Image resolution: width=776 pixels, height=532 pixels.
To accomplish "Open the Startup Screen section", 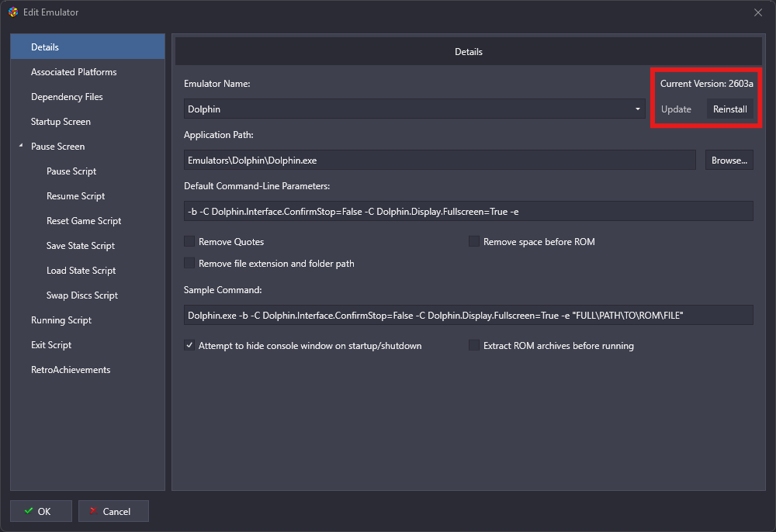I will [x=88, y=122].
